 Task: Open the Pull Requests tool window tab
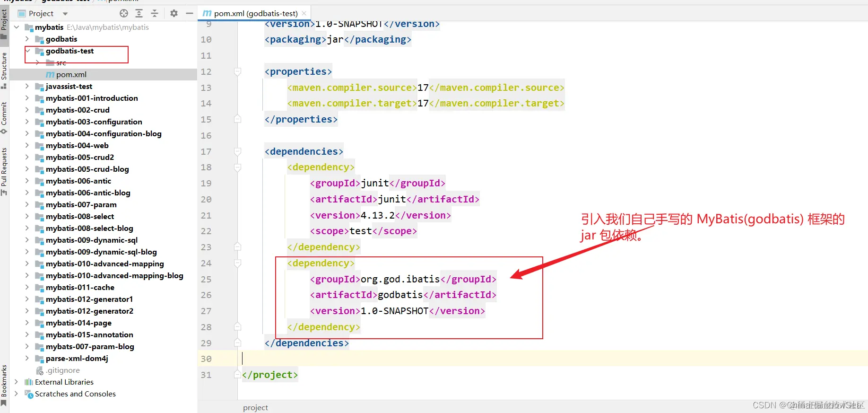pyautogui.click(x=4, y=171)
